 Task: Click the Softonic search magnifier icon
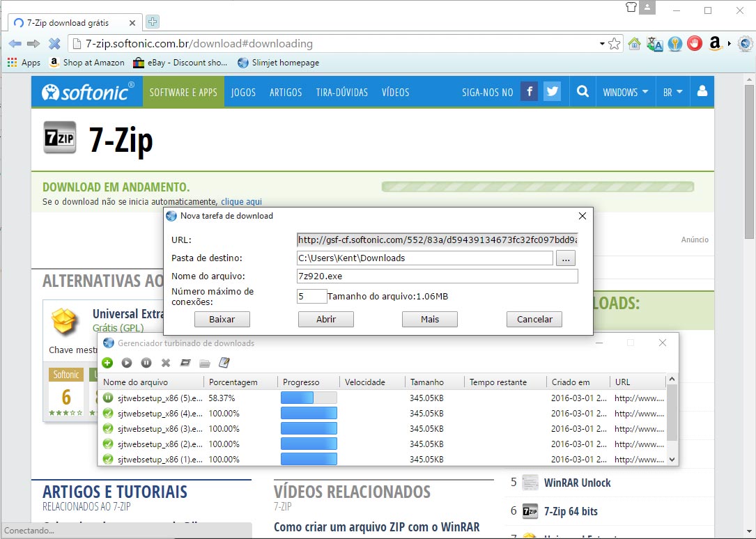[x=583, y=91]
